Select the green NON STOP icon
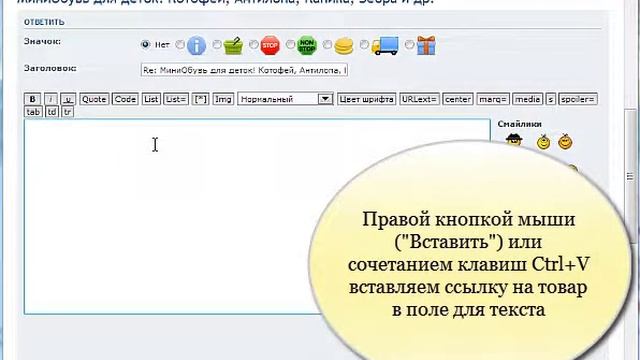Image resolution: width=640 pixels, height=360 pixels. click(x=307, y=45)
